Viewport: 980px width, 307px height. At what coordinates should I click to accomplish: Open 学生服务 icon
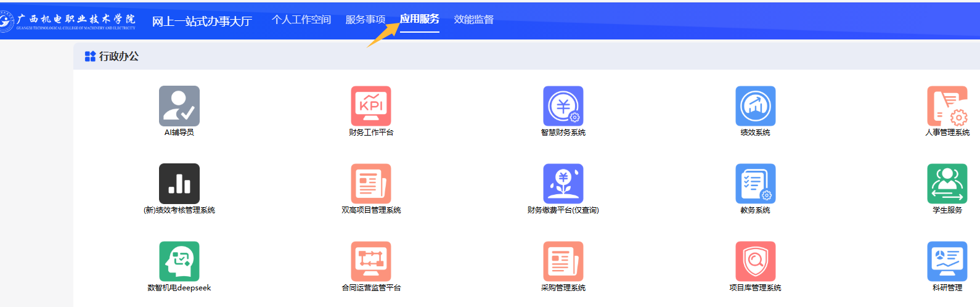(x=947, y=184)
